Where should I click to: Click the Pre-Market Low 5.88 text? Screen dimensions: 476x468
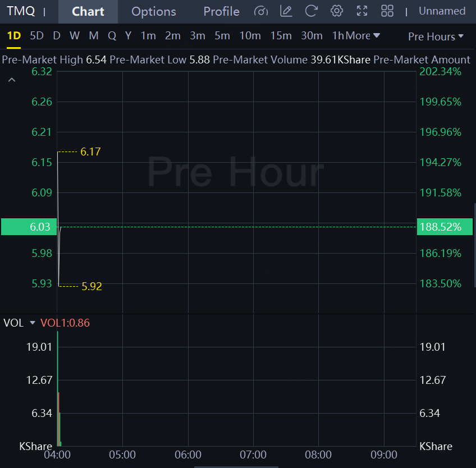159,59
